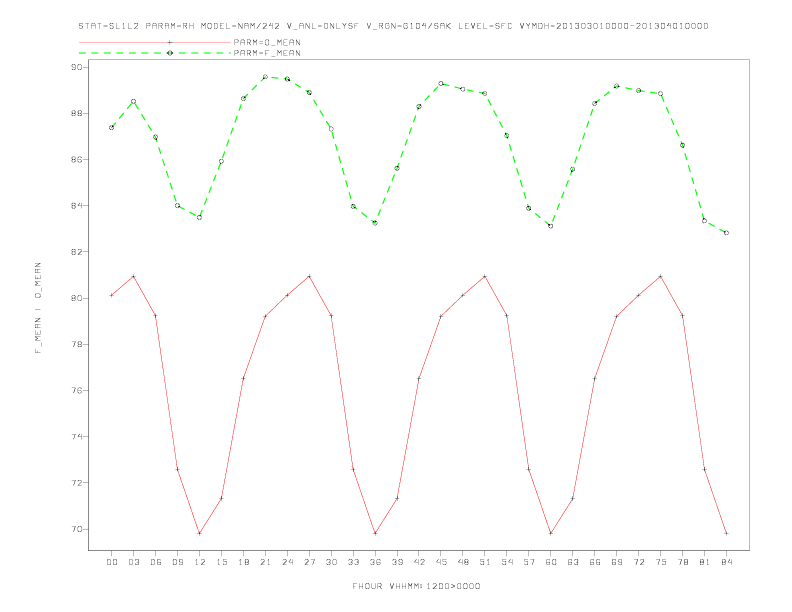792x612 pixels.
Task: Click the F_MEAN circle marker at hour 03
Action: pos(133,101)
